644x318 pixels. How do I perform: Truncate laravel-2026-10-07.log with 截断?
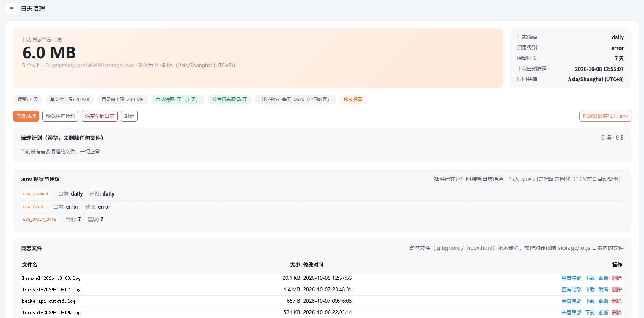coord(604,290)
